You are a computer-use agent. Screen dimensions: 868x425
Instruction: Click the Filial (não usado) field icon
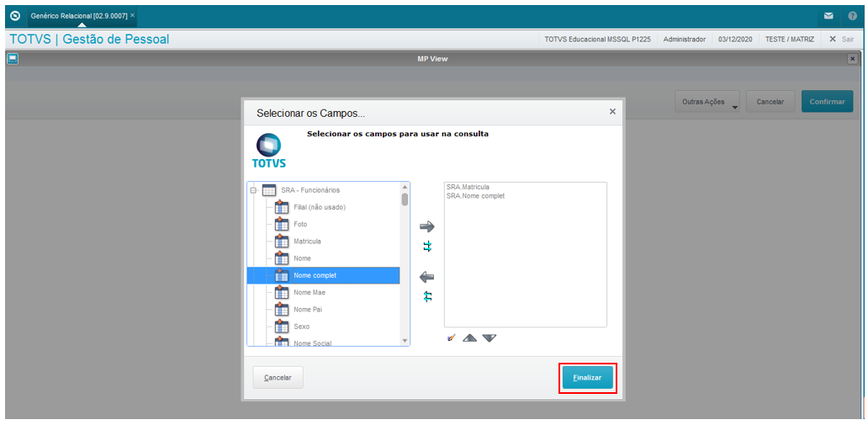[x=282, y=207]
